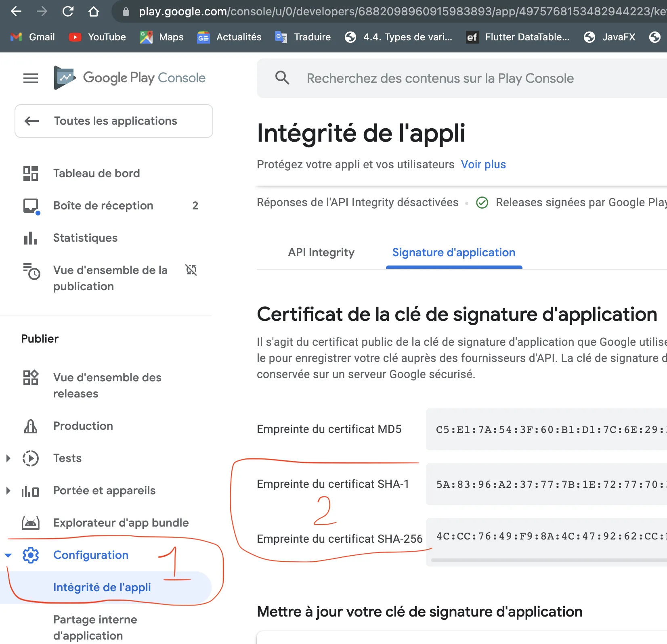Click the inbox count badge '2'
This screenshot has width=667, height=644.
[195, 206]
